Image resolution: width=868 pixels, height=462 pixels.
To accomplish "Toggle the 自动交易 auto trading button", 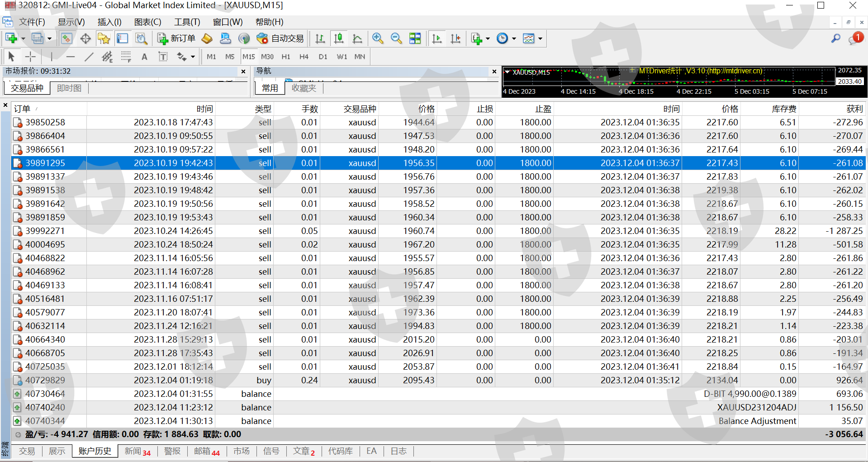I will point(280,38).
